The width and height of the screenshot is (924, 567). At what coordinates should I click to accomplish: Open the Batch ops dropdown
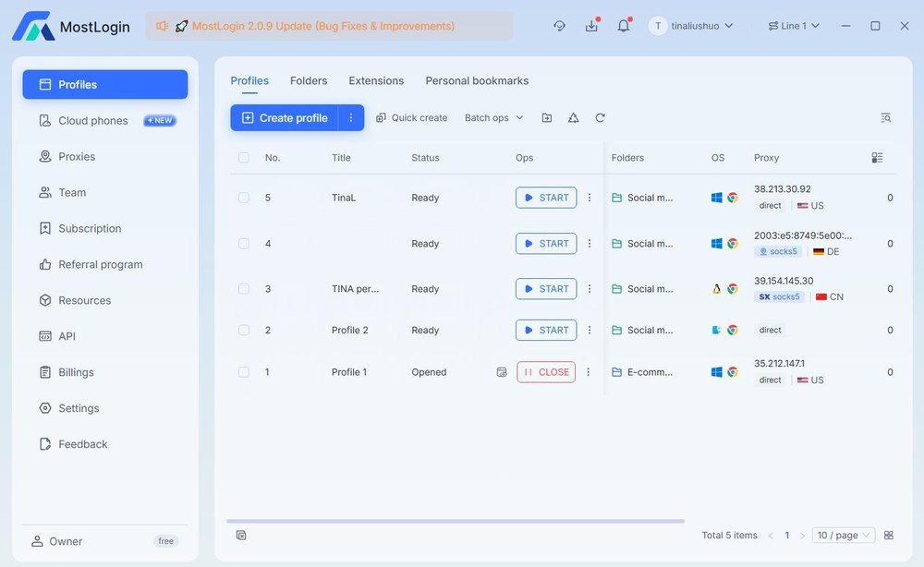coord(492,117)
